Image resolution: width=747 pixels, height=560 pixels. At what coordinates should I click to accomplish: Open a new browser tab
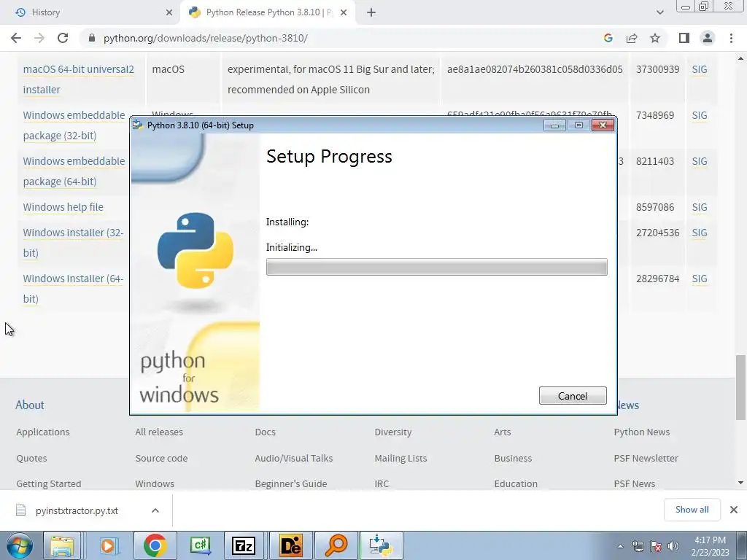coord(371,12)
